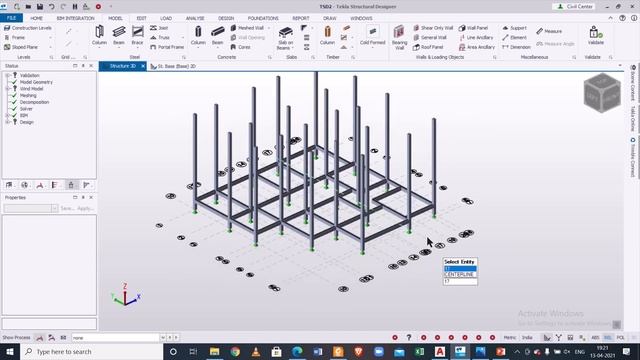Click the Meshed Wall tool

coord(247,28)
